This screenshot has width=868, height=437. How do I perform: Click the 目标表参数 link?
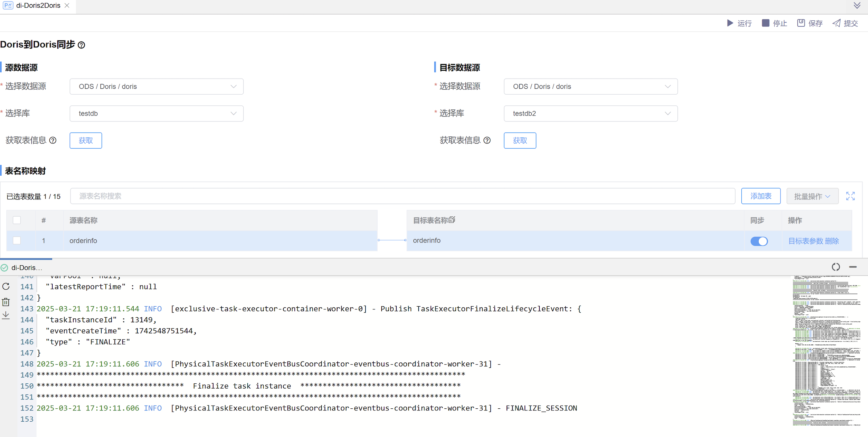coord(805,241)
